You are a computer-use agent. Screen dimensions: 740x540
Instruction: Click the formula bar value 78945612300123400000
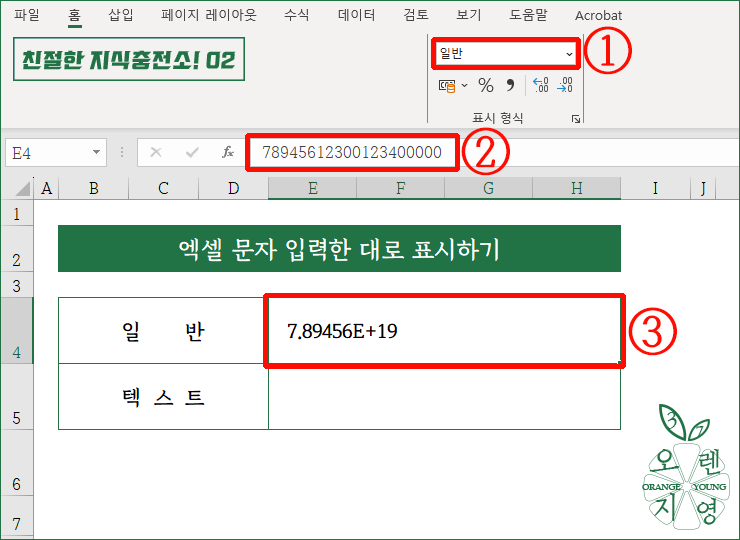(352, 152)
